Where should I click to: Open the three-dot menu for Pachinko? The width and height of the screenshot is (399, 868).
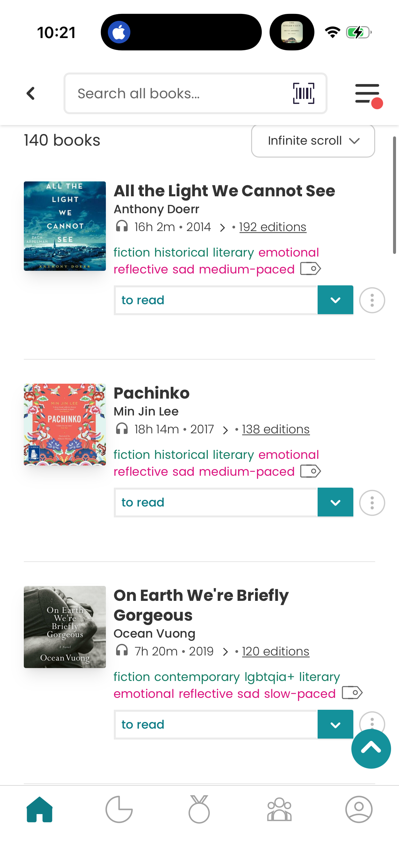pyautogui.click(x=372, y=503)
